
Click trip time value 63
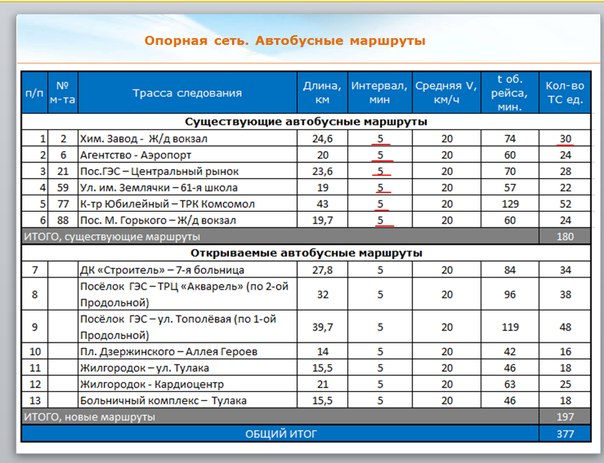[x=510, y=384]
